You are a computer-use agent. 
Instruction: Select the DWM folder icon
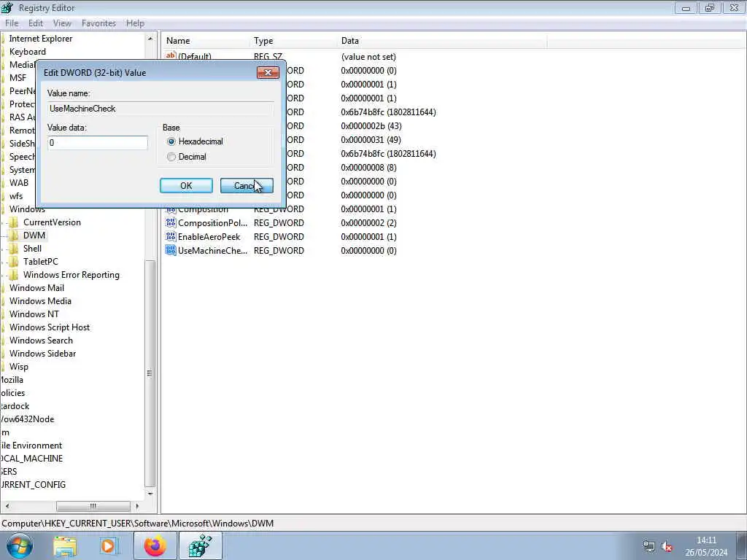pyautogui.click(x=15, y=236)
